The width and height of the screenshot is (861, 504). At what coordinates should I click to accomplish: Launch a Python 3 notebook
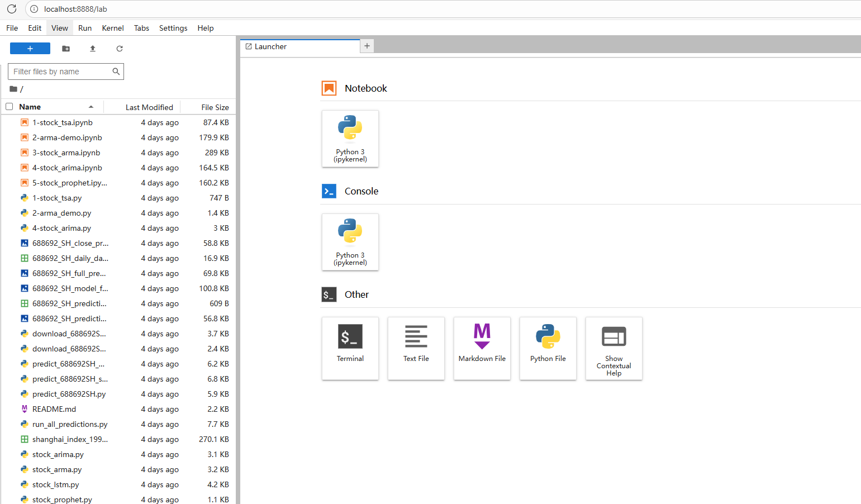coord(350,139)
